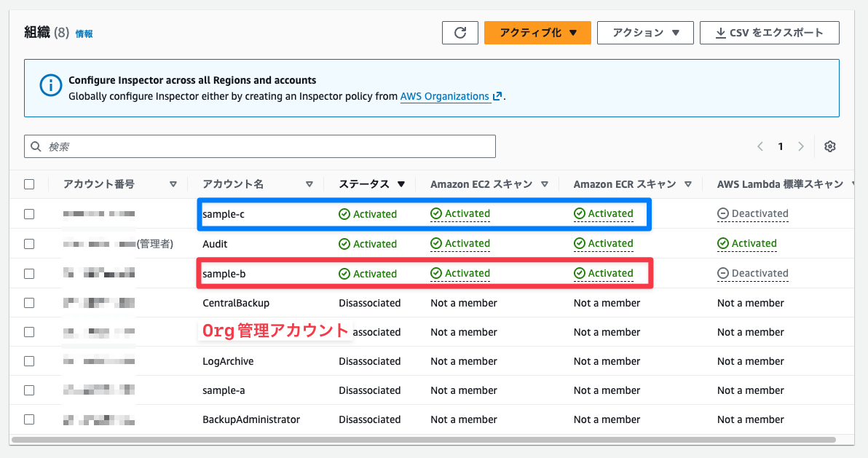Open the AWS Organizations link
Screen dimensions: 868x458
(x=444, y=96)
